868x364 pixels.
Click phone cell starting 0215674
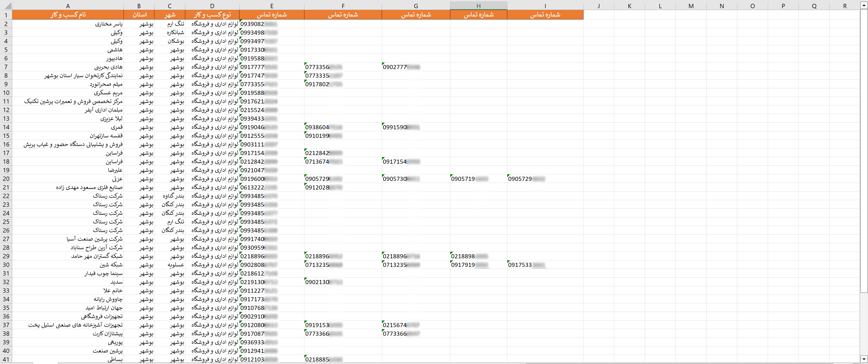pyautogui.click(x=416, y=325)
